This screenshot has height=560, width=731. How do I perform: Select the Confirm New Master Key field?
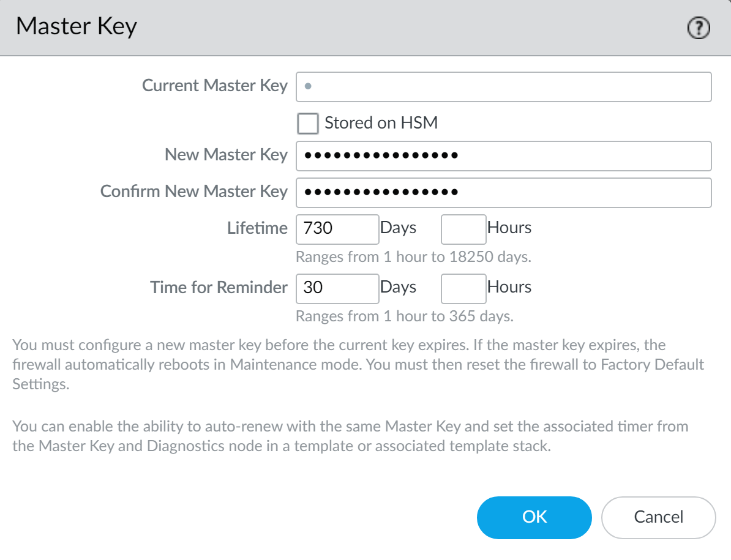(x=503, y=193)
